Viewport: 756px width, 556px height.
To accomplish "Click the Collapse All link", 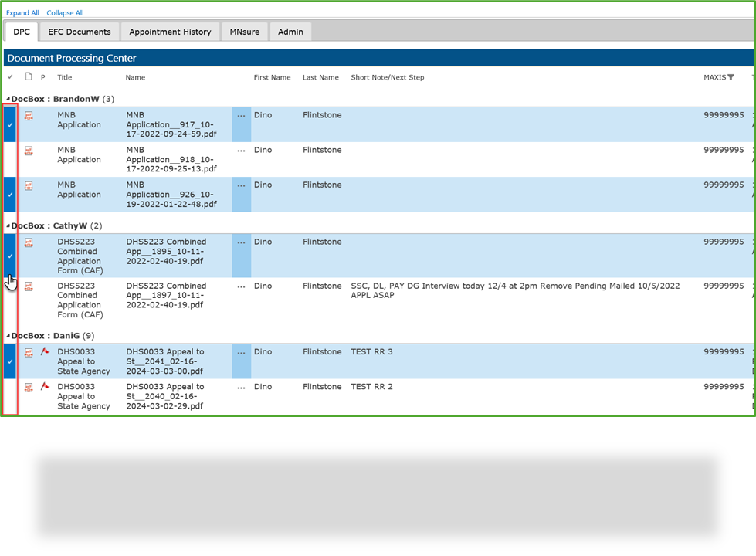I will [x=65, y=12].
